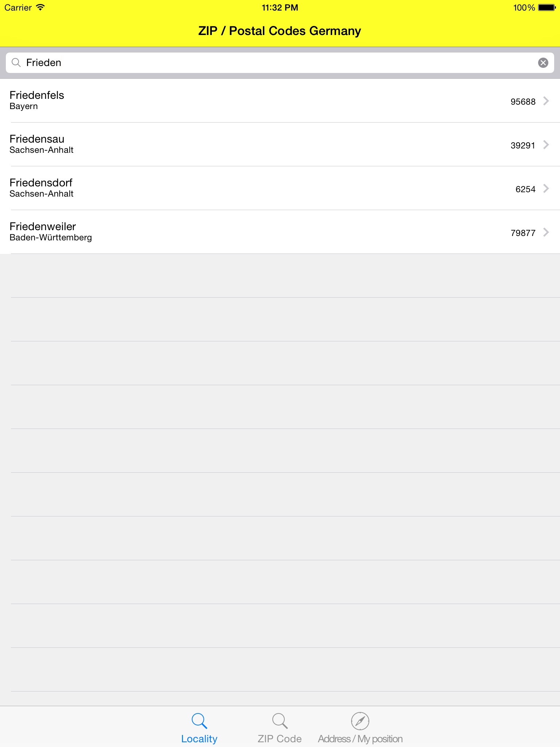560x747 pixels.
Task: Expand the Friedenfels row chevron
Action: (546, 101)
